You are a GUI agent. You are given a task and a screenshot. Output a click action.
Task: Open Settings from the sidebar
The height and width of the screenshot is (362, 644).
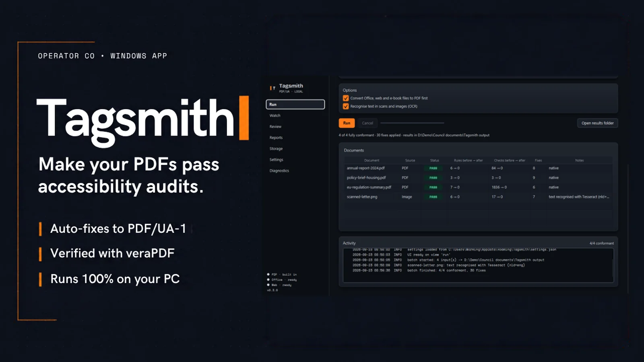(277, 160)
